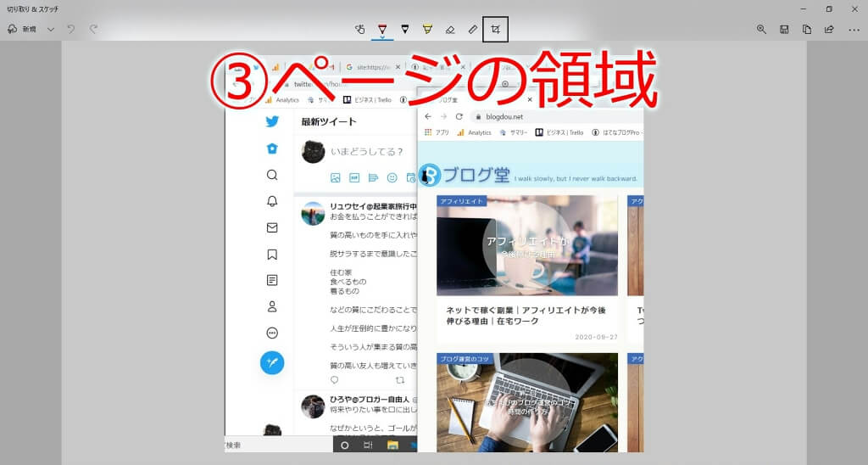Click the いまどうしてる？ tweet field
This screenshot has height=465, width=868.
click(366, 151)
